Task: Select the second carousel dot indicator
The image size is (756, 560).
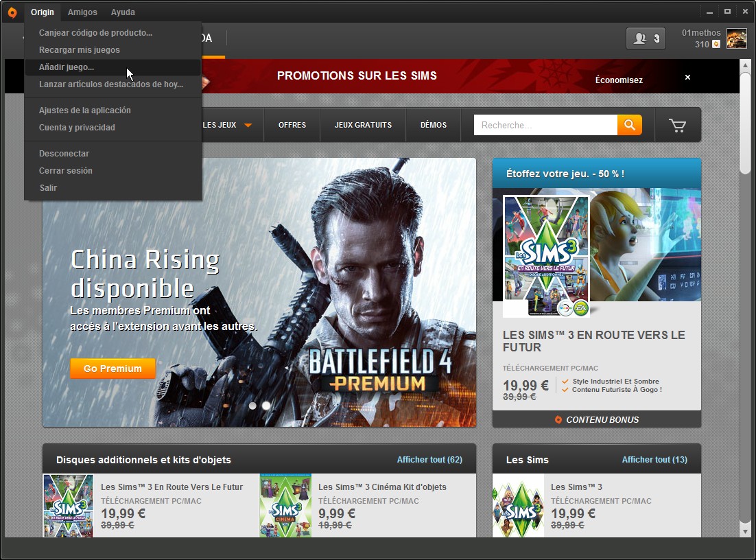Action: click(266, 406)
